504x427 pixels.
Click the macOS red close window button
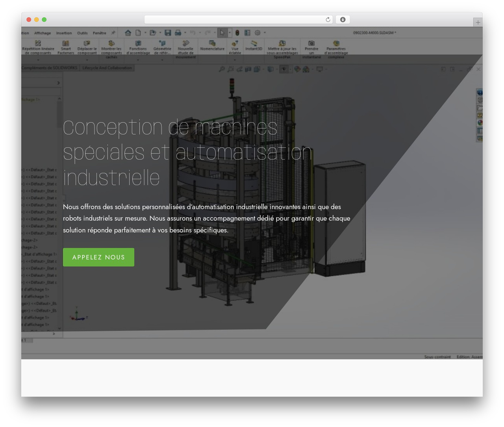[29, 20]
